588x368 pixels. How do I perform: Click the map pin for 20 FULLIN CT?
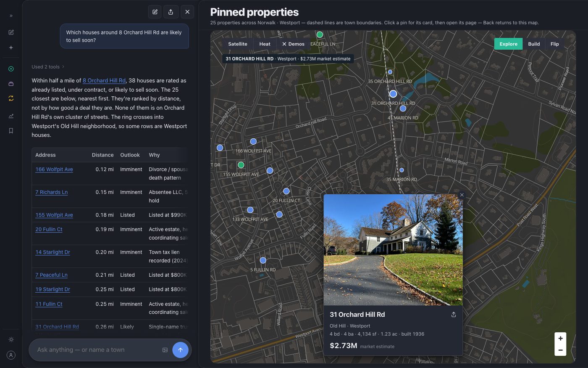pos(286,191)
